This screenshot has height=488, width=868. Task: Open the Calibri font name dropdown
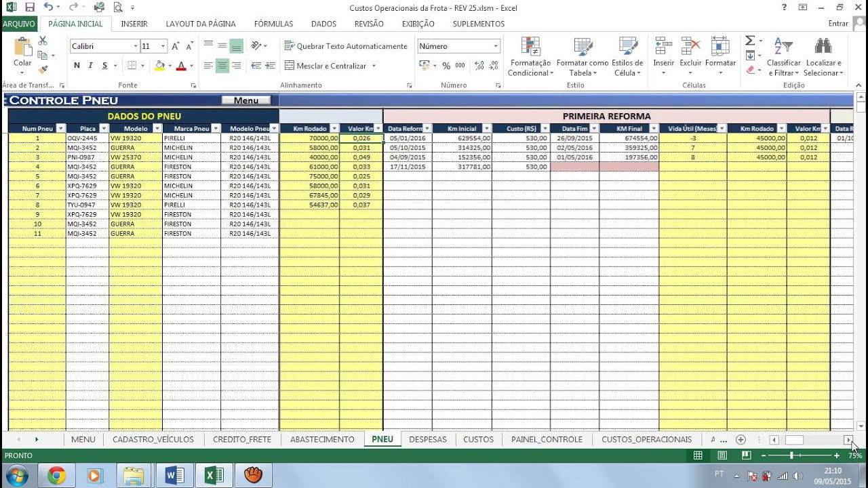pyautogui.click(x=134, y=46)
